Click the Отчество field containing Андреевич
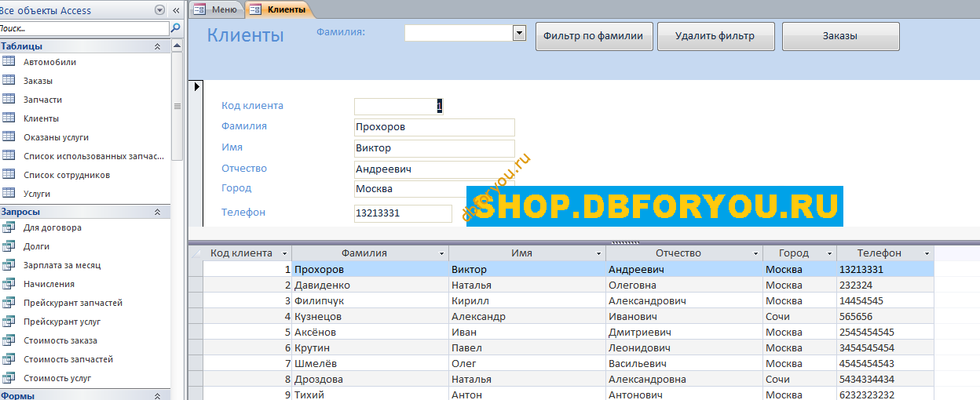The image size is (980, 400). tap(434, 169)
